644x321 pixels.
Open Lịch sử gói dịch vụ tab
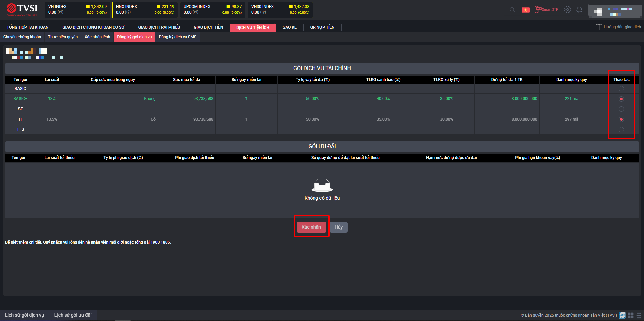pyautogui.click(x=25, y=315)
